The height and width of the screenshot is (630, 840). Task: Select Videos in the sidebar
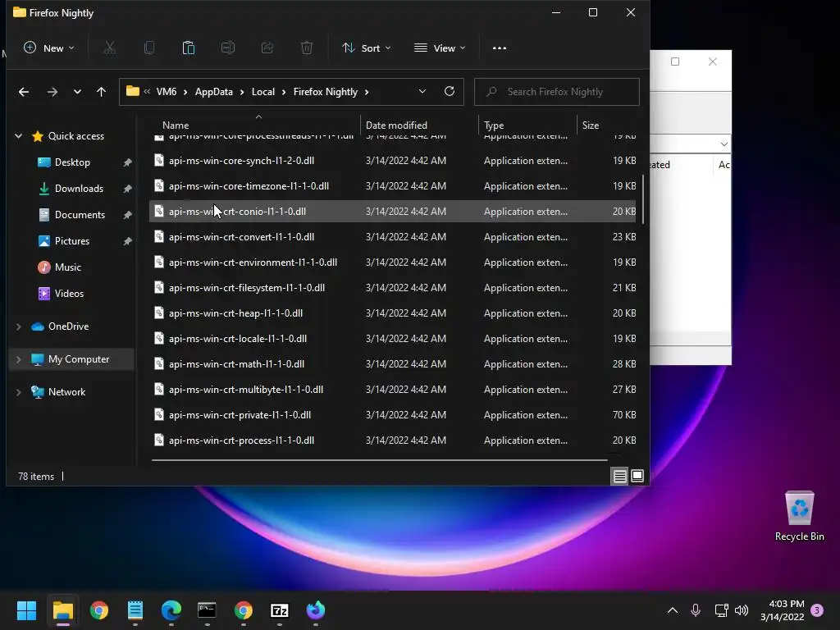[x=69, y=294]
